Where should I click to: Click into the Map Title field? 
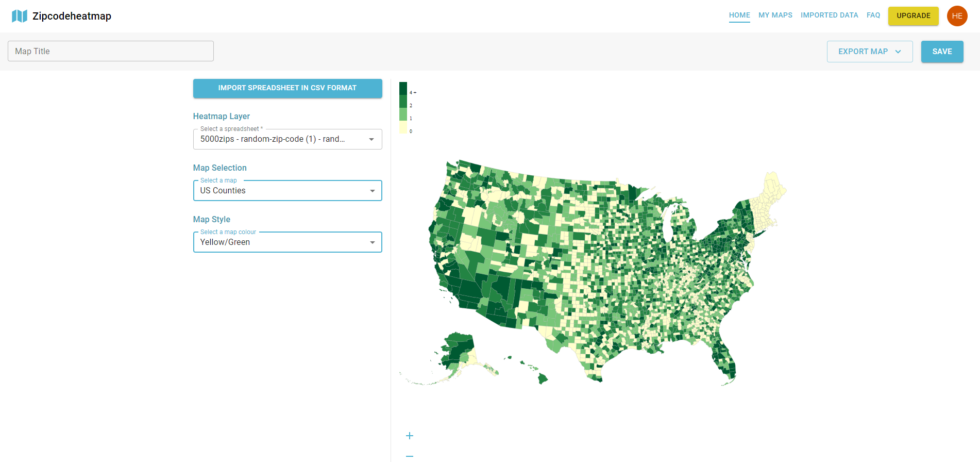(111, 51)
